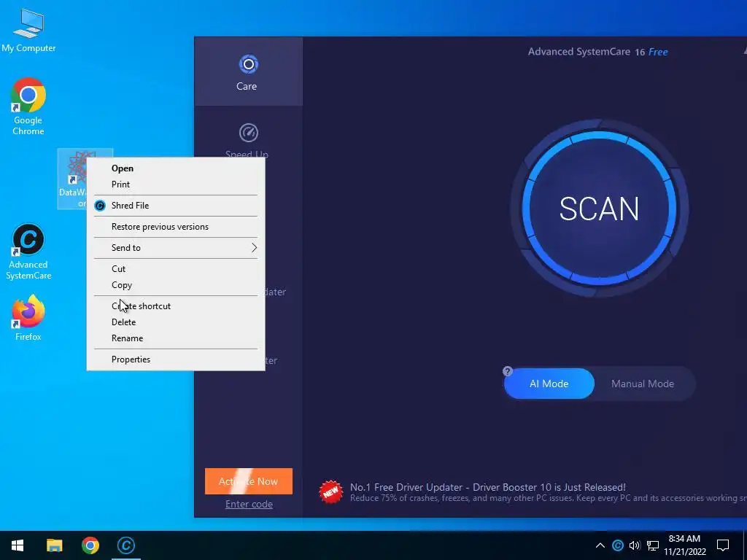The height and width of the screenshot is (560, 747).
Task: Choose Copy from the context menu
Action: [175, 285]
